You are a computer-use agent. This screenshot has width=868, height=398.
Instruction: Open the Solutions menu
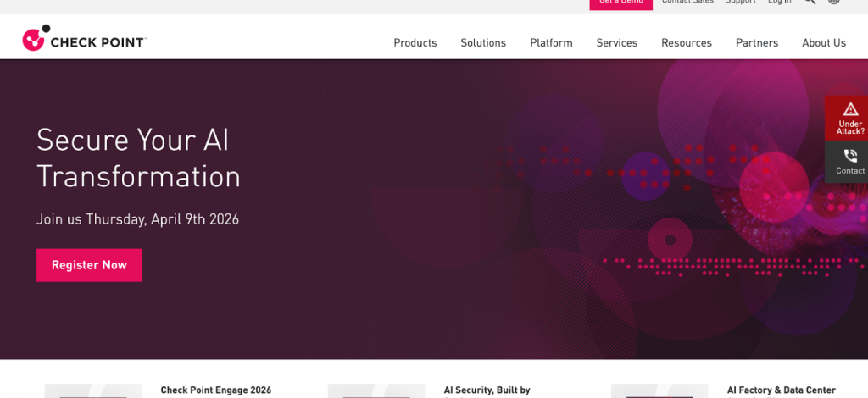[x=483, y=43]
